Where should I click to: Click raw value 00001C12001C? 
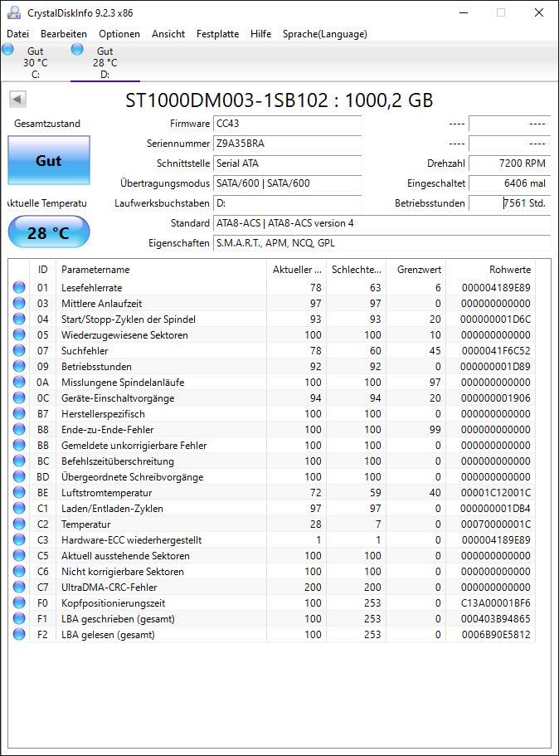[496, 492]
